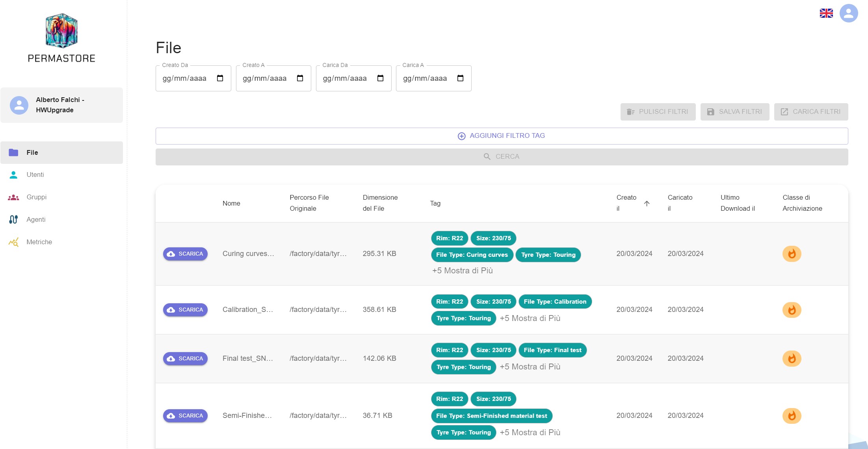Expand tags with Mostra di Più in Curing curves row
Viewport: 868px width, 449px height.
pos(463,271)
